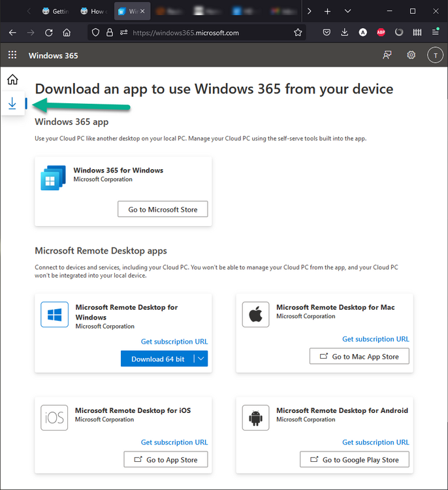Image resolution: width=448 pixels, height=490 pixels.
Task: Open the Library bookshelf toolbar icon
Action: point(417,32)
